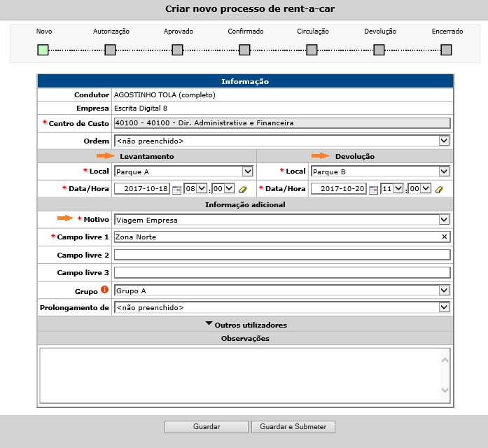Image resolution: width=488 pixels, height=448 pixels.
Task: Click the Confirmado workflow step box
Action: [x=244, y=50]
